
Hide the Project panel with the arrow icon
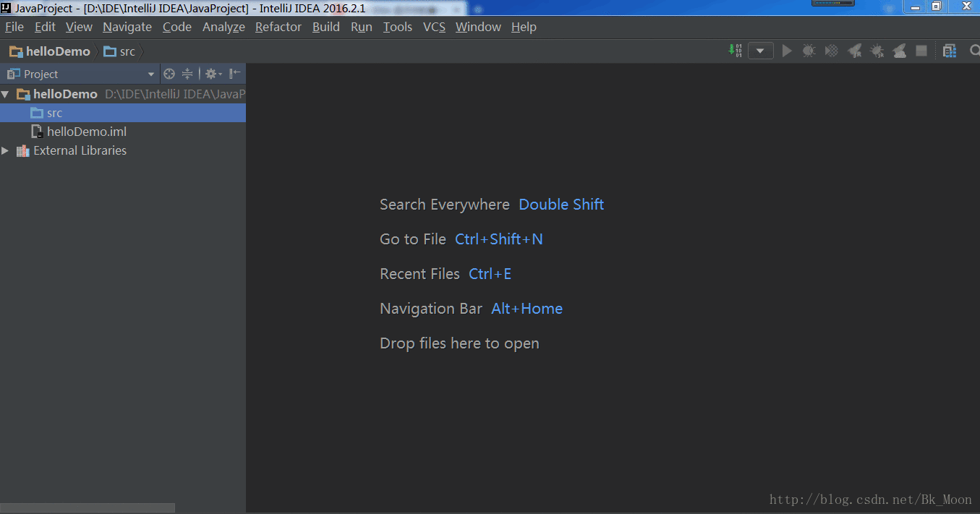(235, 74)
